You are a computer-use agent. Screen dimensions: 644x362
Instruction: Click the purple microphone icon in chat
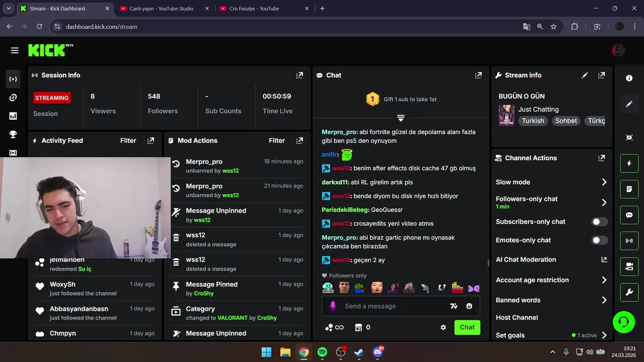333,306
